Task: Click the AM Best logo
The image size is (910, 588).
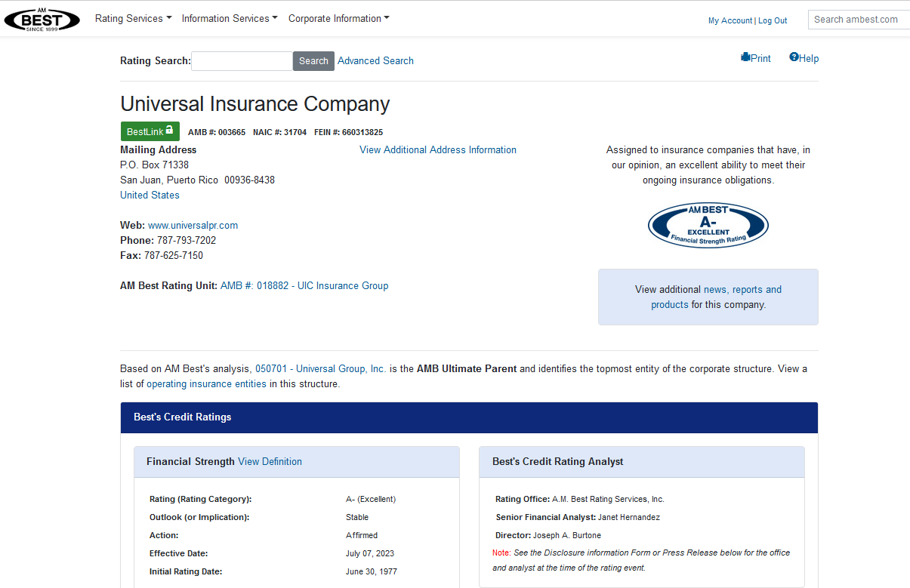Action: (42, 19)
